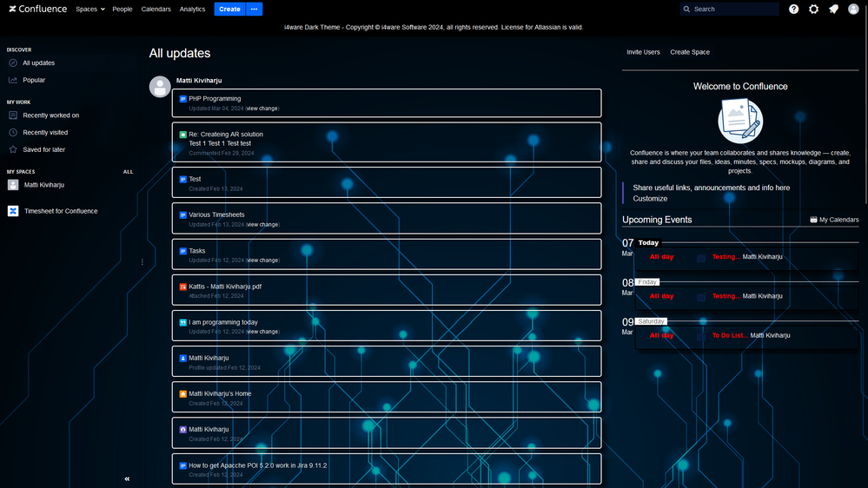Open the Help question mark icon
868x488 pixels.
pos(794,9)
